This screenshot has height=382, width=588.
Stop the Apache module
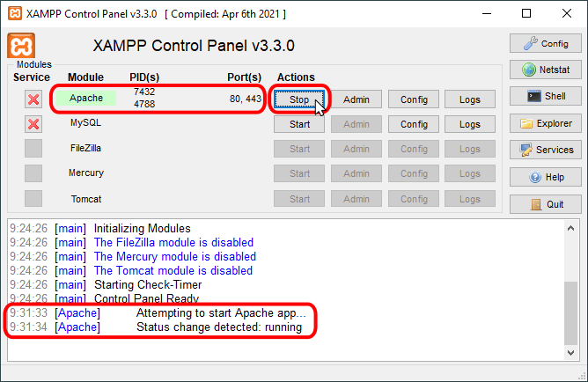pos(299,99)
